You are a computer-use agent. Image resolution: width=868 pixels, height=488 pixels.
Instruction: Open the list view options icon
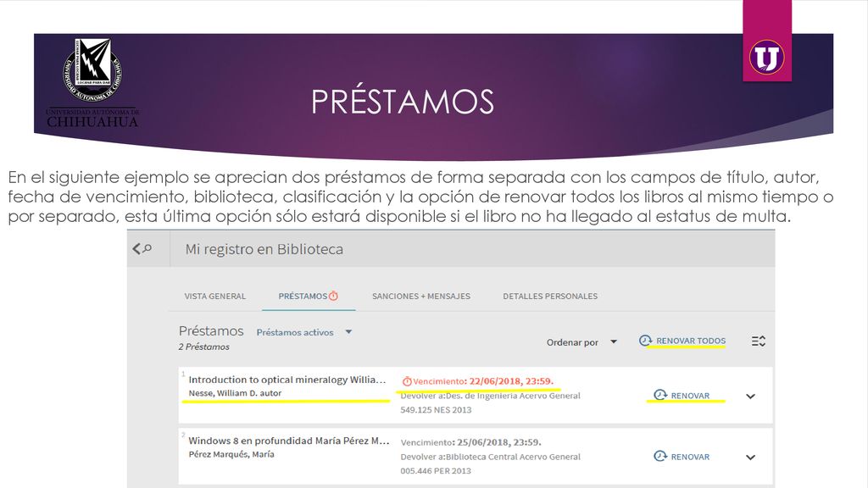pos(759,341)
